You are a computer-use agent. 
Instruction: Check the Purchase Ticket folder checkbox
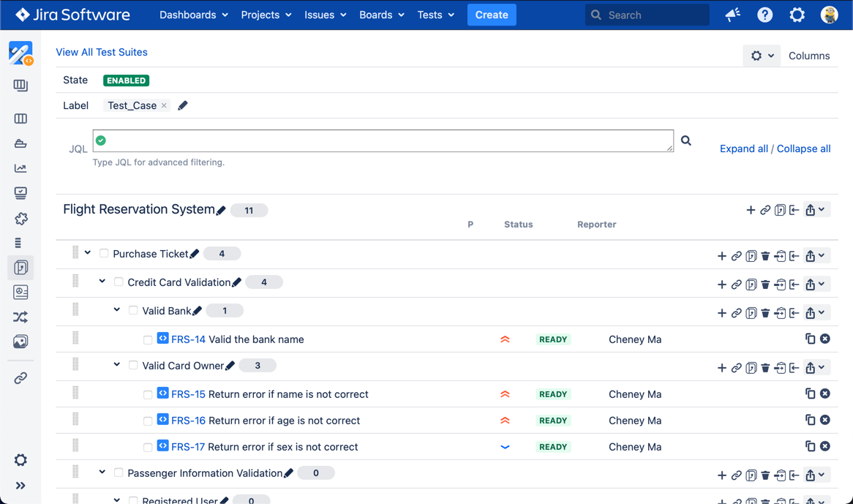104,254
